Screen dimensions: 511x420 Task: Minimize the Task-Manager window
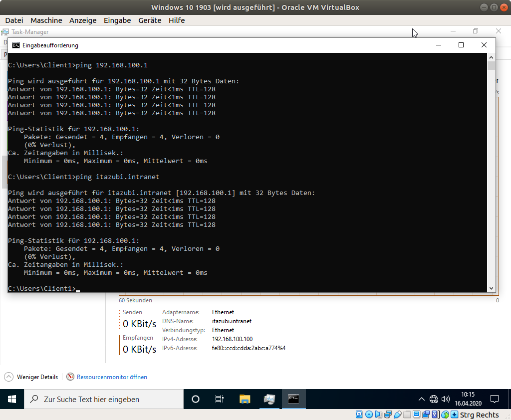click(453, 31)
